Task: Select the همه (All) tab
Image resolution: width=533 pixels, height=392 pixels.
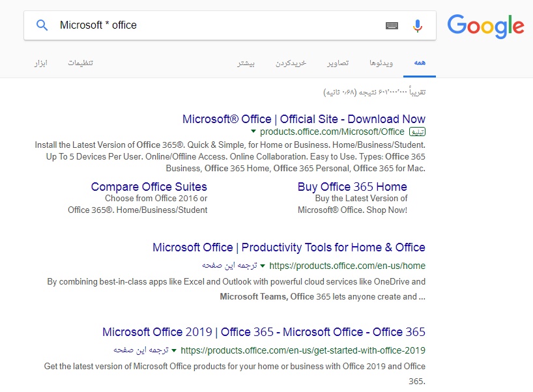Action: (420, 63)
